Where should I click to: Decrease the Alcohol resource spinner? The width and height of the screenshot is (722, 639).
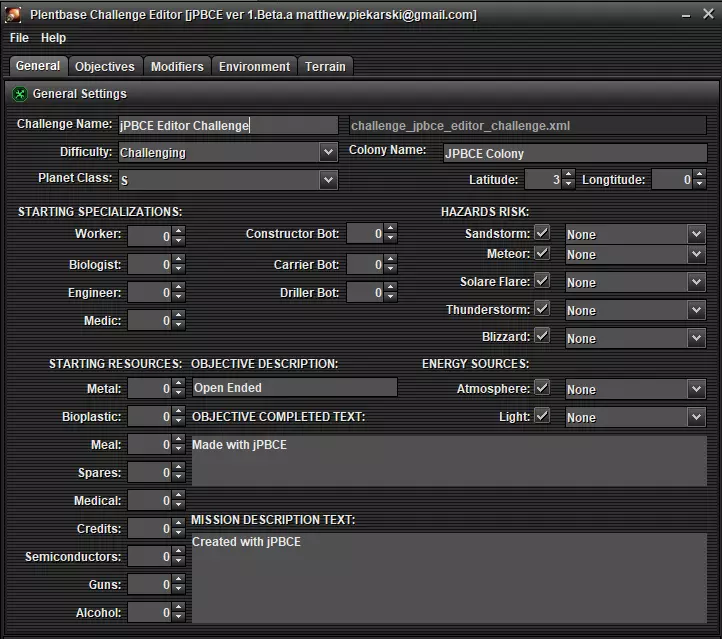click(x=178, y=617)
